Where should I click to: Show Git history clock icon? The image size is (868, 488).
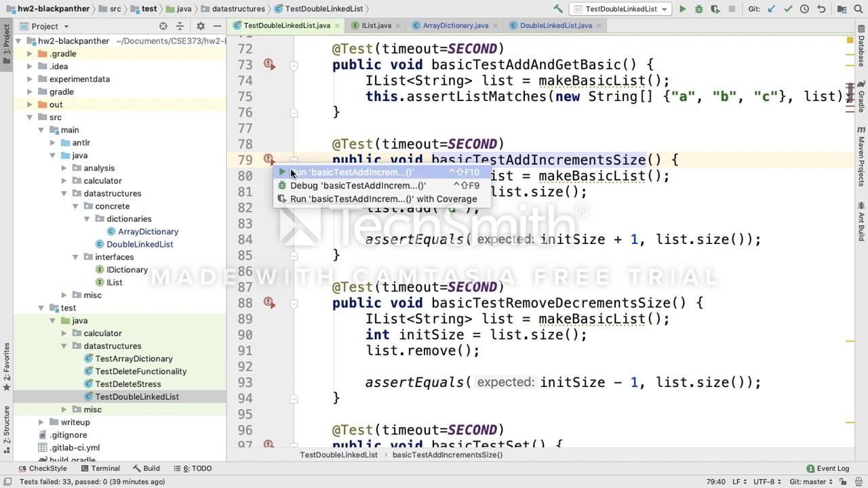pos(804,9)
